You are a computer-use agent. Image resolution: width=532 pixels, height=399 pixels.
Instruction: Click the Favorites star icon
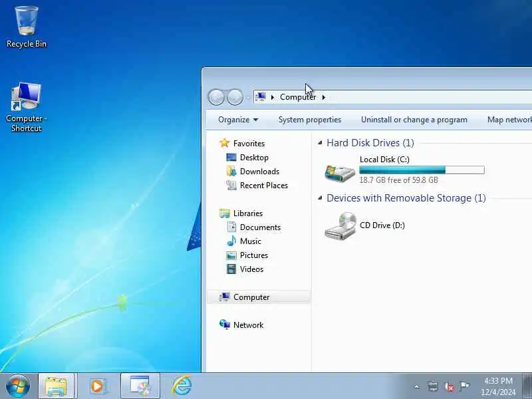point(224,143)
